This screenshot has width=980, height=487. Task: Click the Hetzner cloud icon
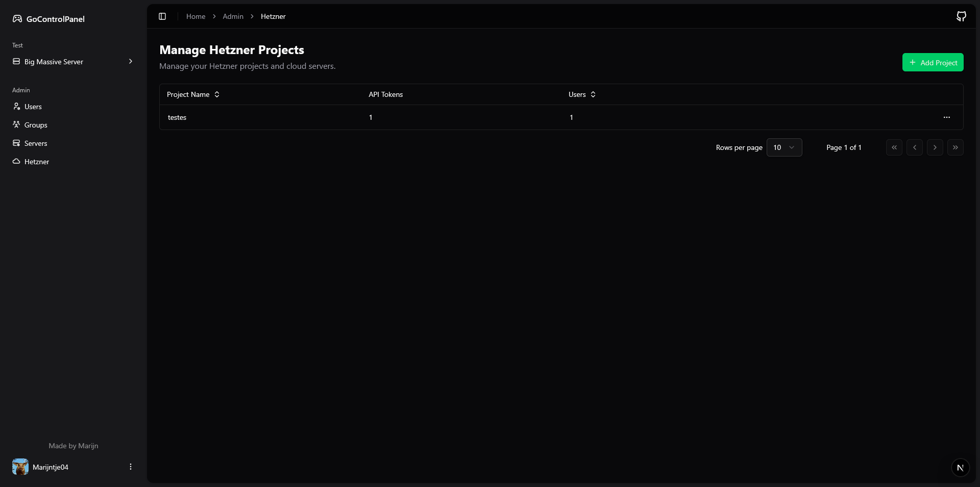point(16,161)
